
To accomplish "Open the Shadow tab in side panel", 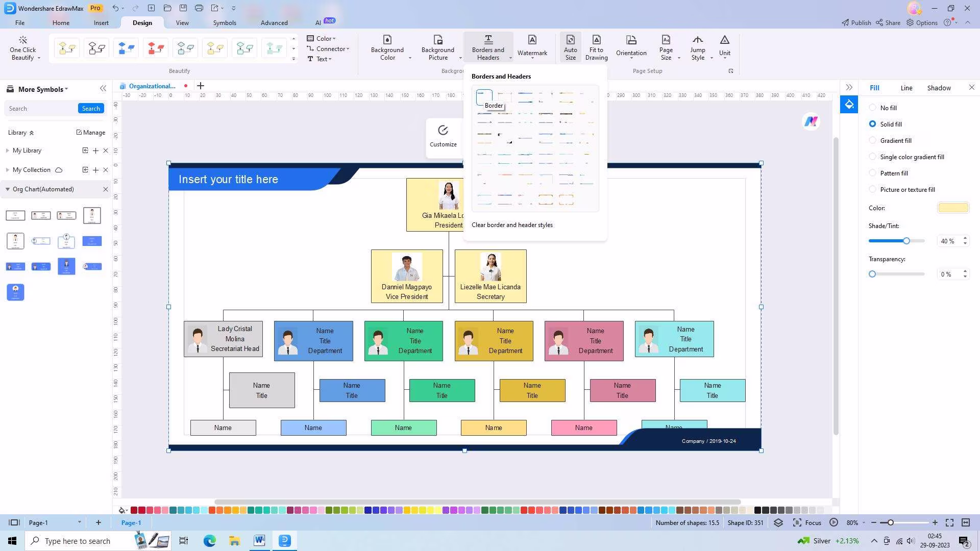I will pos(939,88).
